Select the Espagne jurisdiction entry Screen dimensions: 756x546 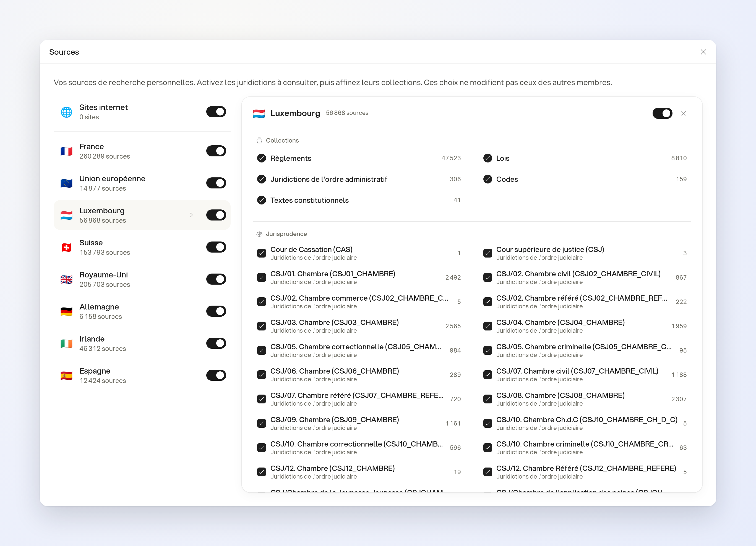(x=142, y=376)
